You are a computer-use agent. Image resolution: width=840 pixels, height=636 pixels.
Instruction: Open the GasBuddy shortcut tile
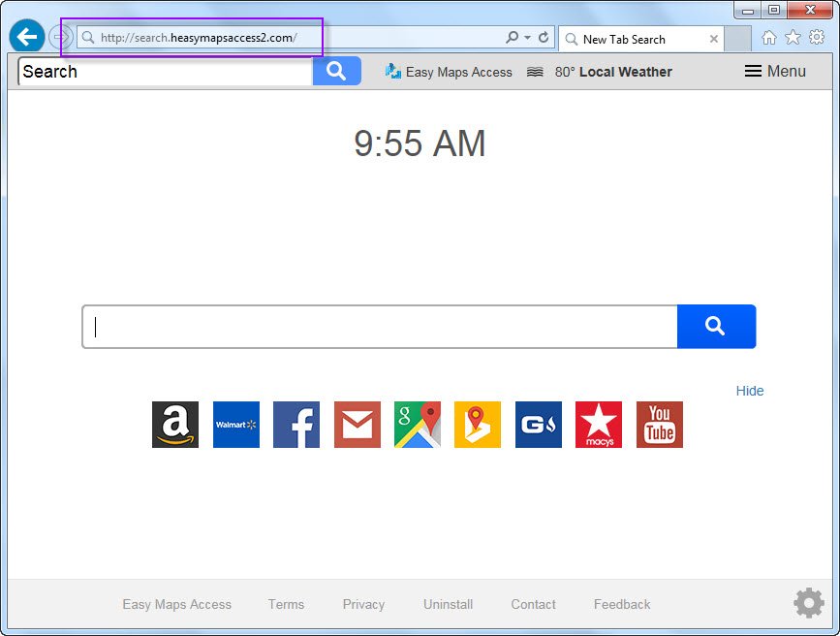click(x=539, y=425)
